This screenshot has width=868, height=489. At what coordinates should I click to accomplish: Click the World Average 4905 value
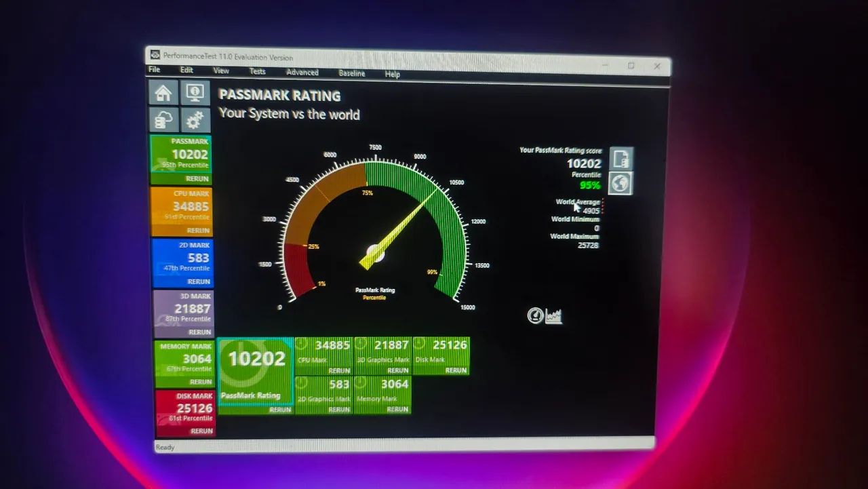pos(591,211)
